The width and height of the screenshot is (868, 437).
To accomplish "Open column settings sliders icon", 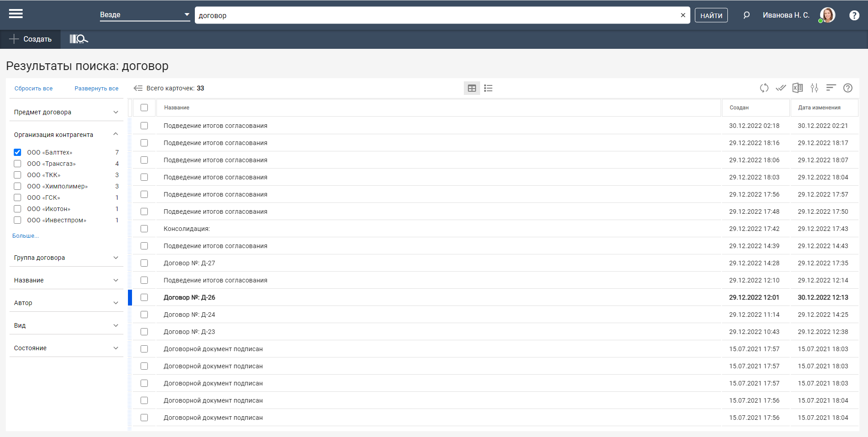I will pyautogui.click(x=814, y=88).
